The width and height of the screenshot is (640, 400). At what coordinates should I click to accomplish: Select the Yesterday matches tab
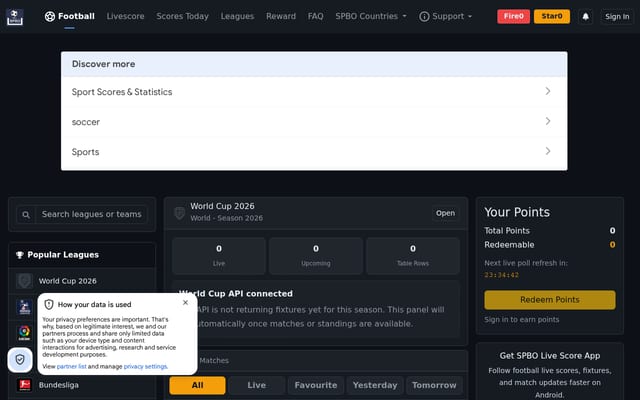375,385
